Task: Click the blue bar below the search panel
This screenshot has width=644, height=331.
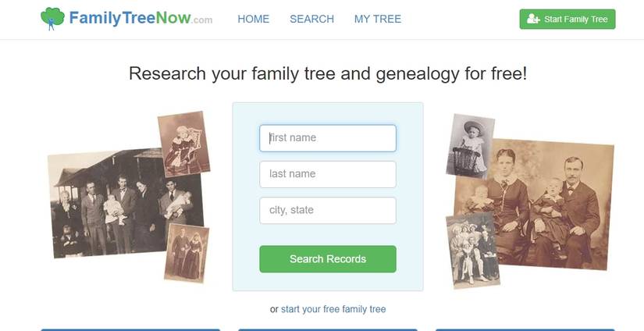Action: click(328, 329)
